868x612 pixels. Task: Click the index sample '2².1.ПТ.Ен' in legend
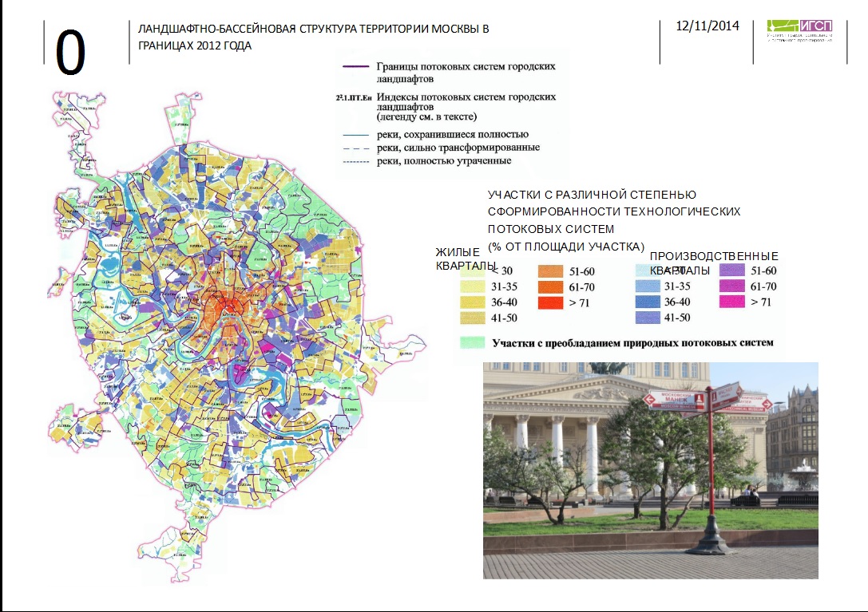click(x=353, y=97)
